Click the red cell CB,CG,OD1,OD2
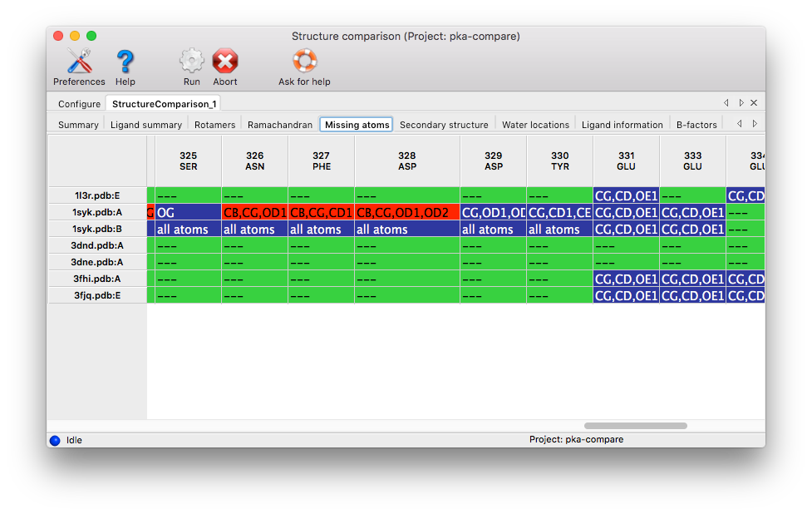Image resolution: width=812 pixels, height=514 pixels. point(406,213)
